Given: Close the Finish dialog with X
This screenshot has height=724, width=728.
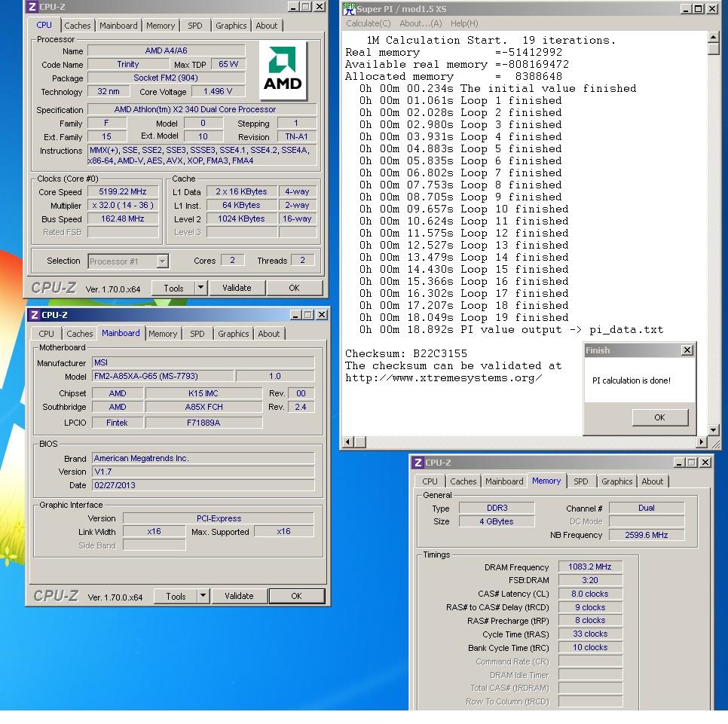Looking at the screenshot, I should [x=687, y=350].
